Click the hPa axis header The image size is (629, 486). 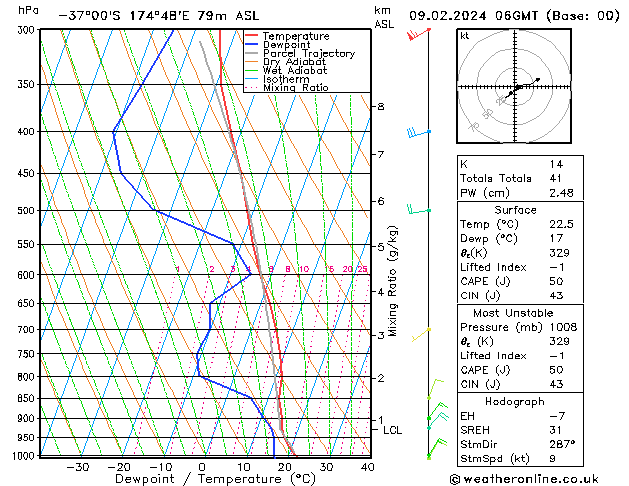[28, 11]
